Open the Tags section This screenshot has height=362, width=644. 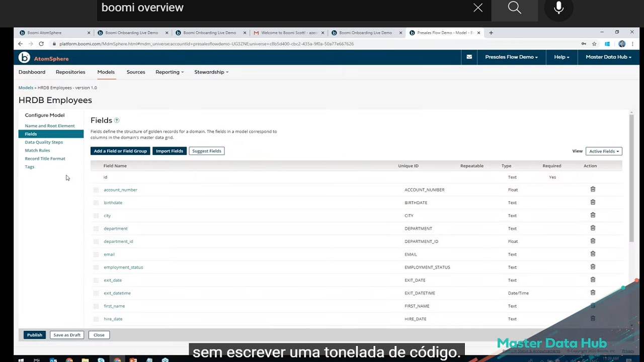[30, 167]
